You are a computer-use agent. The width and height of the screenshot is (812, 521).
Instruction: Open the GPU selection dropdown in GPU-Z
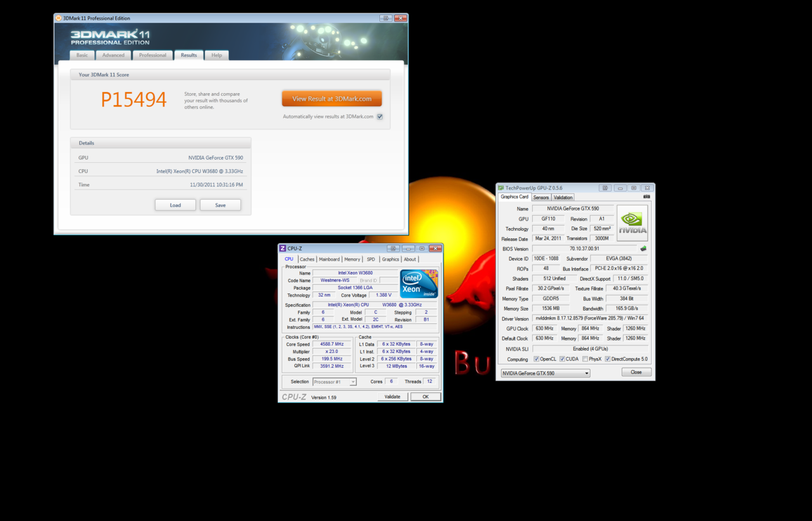click(545, 373)
